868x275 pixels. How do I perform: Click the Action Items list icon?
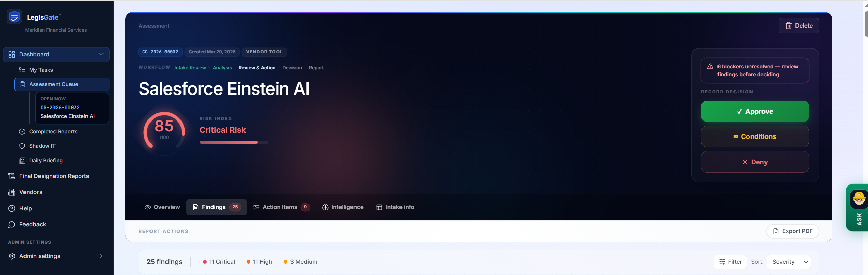[256, 207]
